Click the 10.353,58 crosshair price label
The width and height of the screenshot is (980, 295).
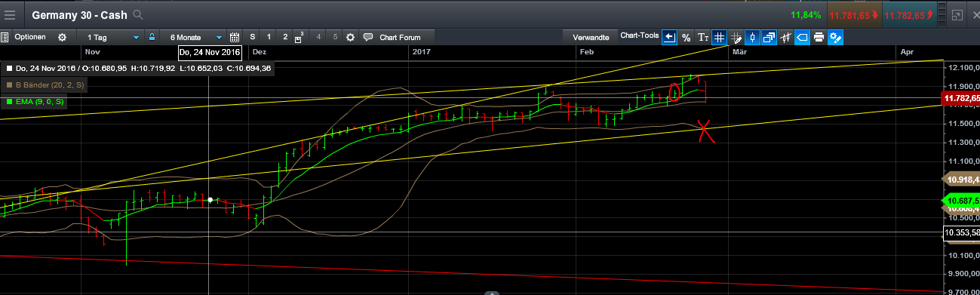[x=962, y=233]
